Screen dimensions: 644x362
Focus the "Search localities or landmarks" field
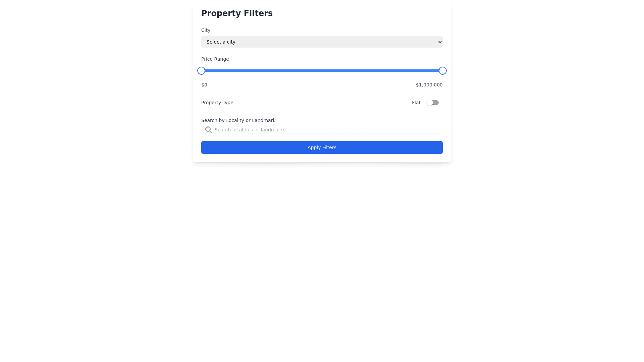[327, 130]
